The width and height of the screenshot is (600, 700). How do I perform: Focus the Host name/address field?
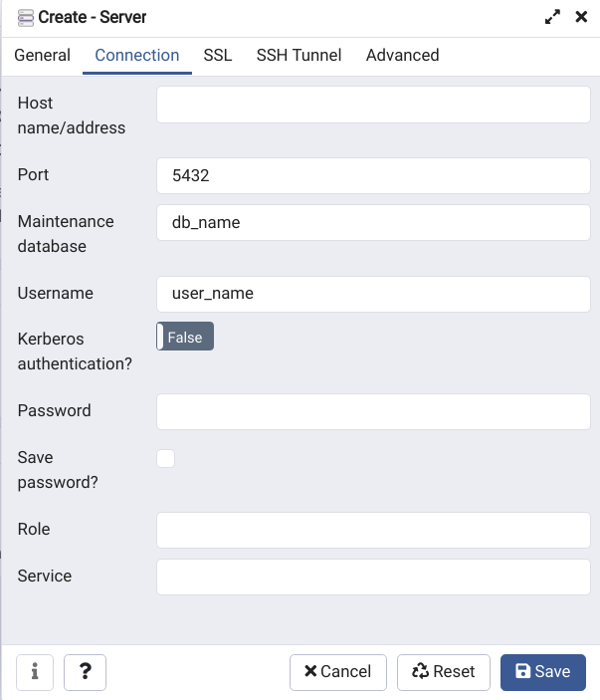click(373, 105)
